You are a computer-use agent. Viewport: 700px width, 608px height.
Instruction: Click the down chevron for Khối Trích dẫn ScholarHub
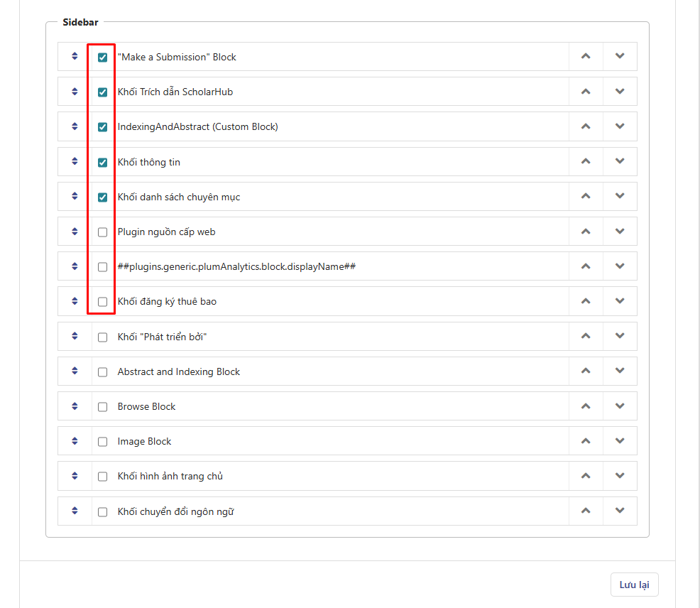620,91
